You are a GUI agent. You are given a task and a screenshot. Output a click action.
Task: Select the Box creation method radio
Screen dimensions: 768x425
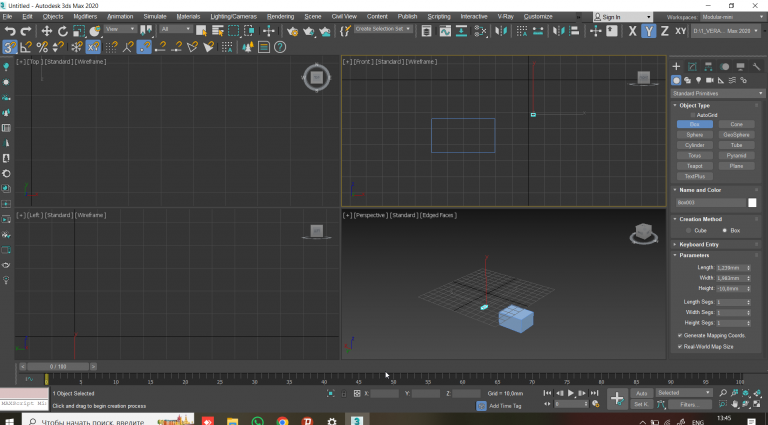[x=724, y=231]
